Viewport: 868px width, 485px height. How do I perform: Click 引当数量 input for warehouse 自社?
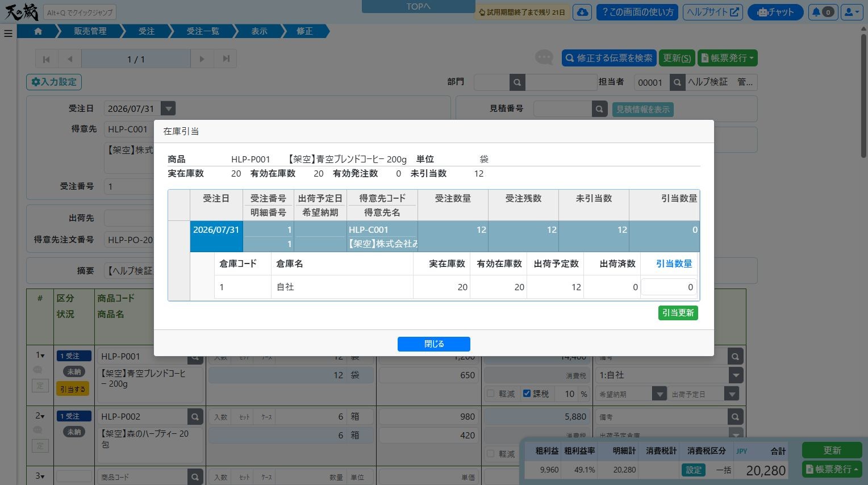click(x=669, y=287)
